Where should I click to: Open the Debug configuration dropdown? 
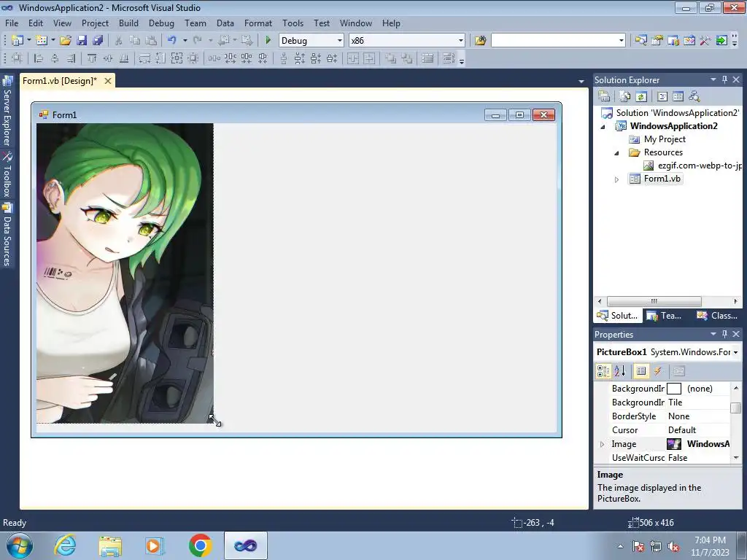coord(340,41)
